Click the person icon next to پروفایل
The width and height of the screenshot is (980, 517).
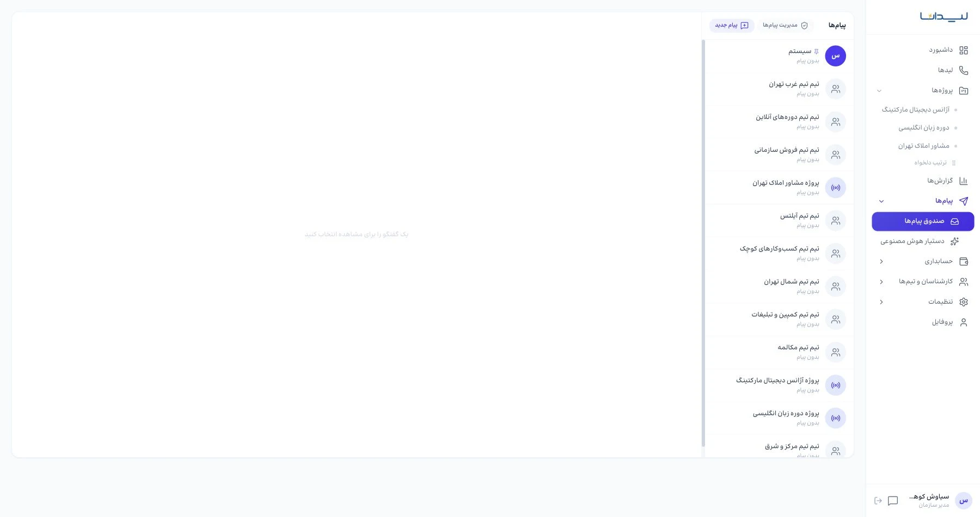963,322
